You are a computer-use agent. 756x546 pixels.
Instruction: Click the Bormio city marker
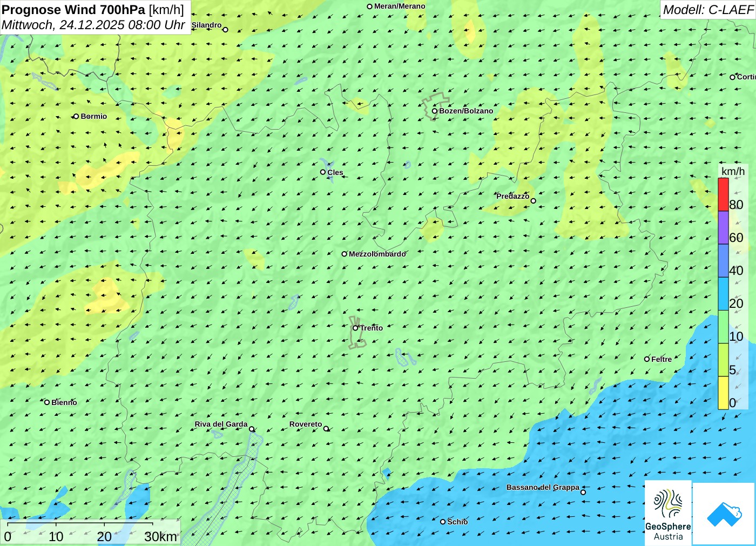point(76,116)
